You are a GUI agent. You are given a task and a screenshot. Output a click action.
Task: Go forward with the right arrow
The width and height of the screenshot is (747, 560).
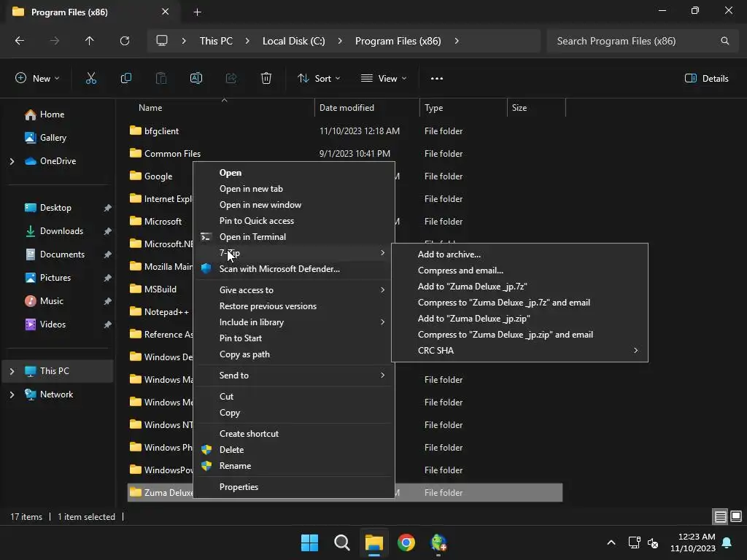pos(55,41)
